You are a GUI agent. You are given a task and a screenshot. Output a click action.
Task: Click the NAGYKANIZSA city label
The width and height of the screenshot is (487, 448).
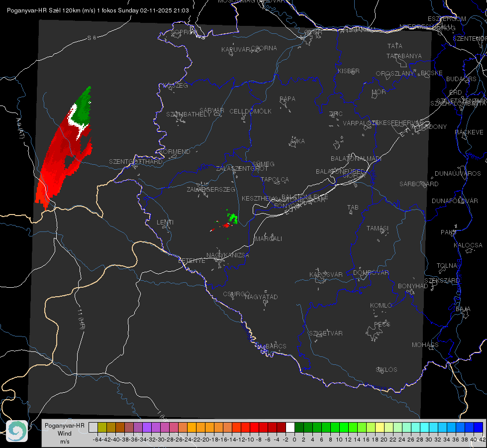pos(228,255)
